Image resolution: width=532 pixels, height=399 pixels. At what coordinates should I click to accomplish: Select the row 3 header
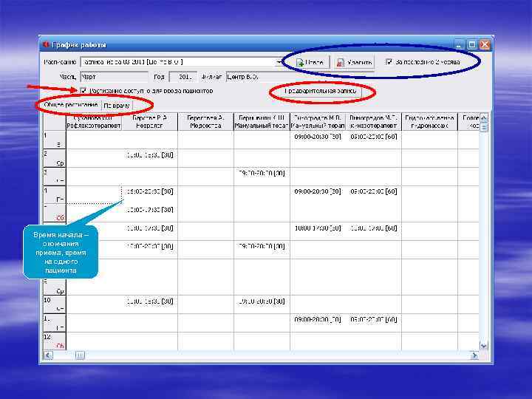click(55, 177)
